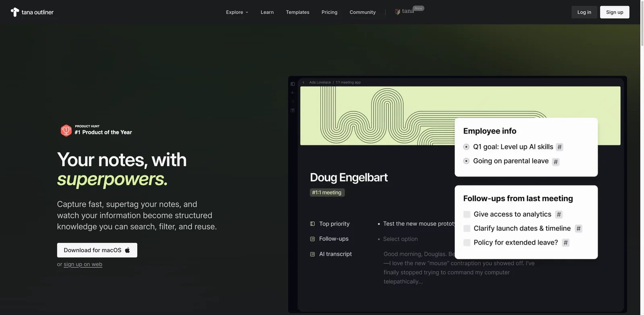Click the #1 Product of the Year text
644x315 pixels.
(x=103, y=132)
